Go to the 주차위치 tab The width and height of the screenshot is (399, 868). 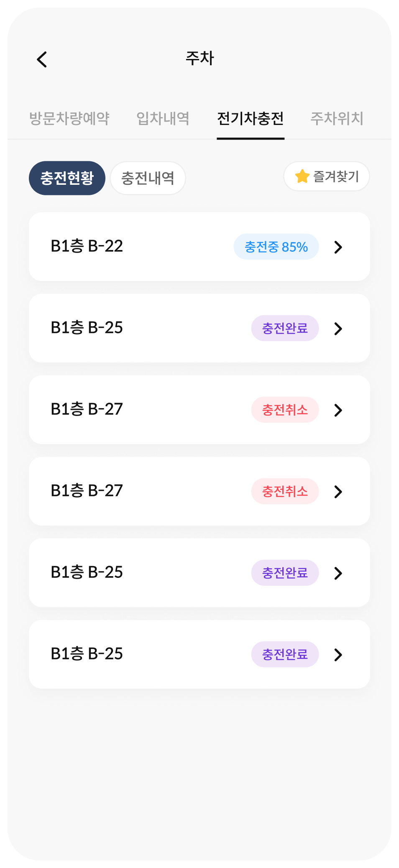point(337,118)
